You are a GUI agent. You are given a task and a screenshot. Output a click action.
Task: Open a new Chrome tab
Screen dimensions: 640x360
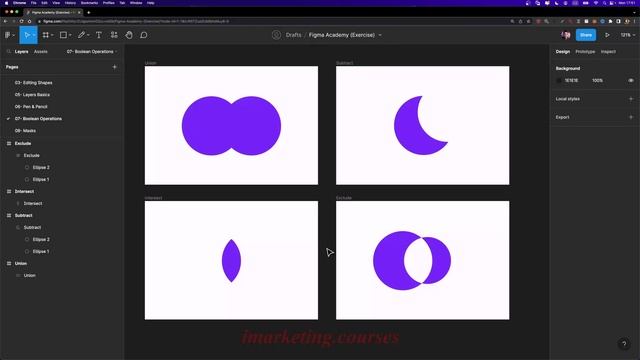[89, 13]
